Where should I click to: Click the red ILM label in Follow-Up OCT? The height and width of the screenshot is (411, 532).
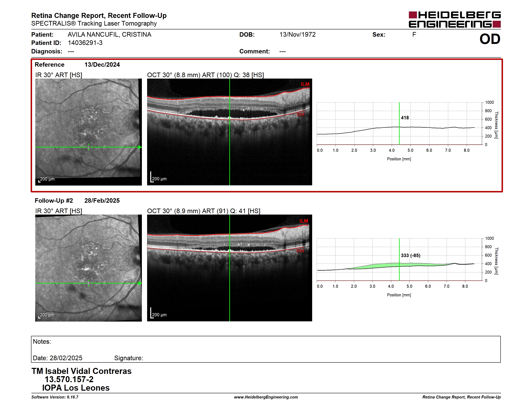point(304,221)
